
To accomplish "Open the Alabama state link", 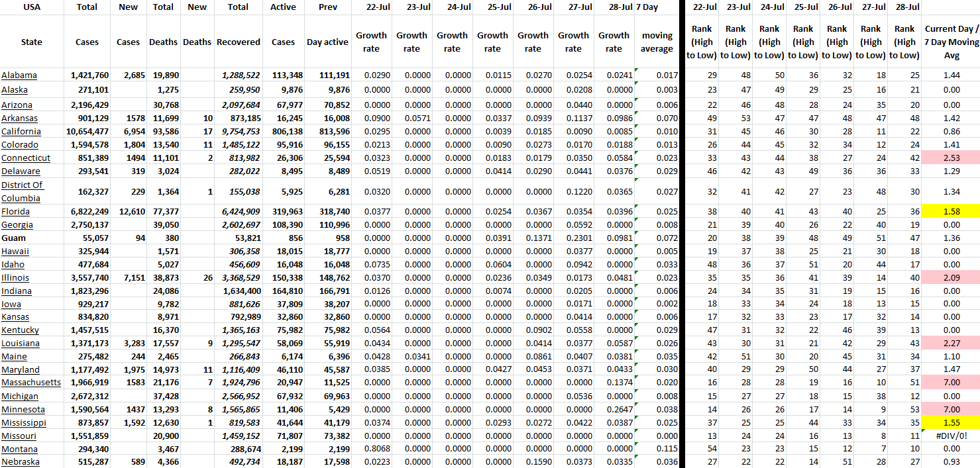I will (x=19, y=75).
